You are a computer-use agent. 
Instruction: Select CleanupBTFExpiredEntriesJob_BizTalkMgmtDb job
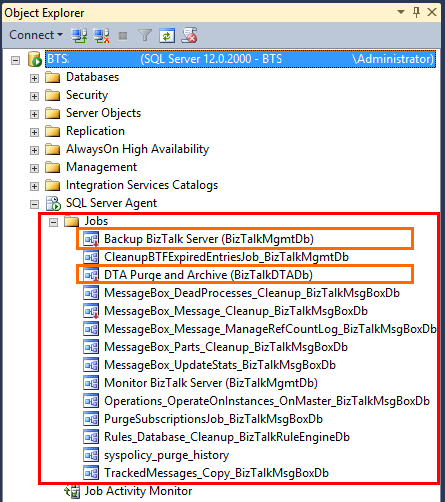coord(226,257)
